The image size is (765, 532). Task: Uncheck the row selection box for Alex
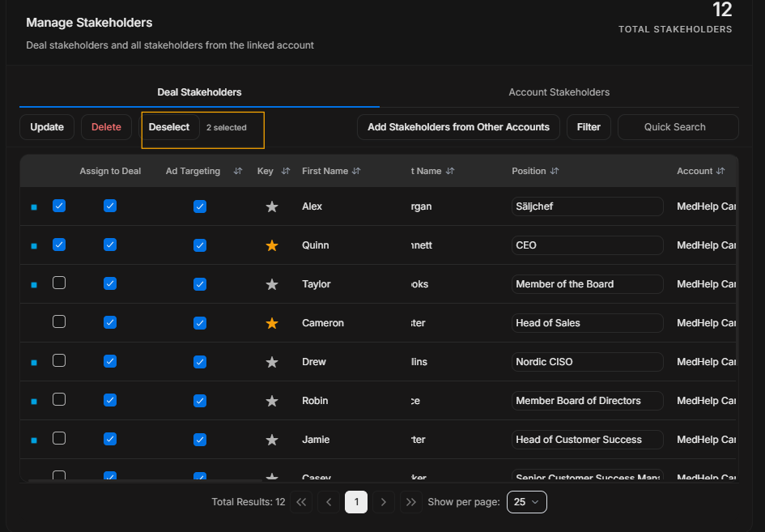[59, 206]
